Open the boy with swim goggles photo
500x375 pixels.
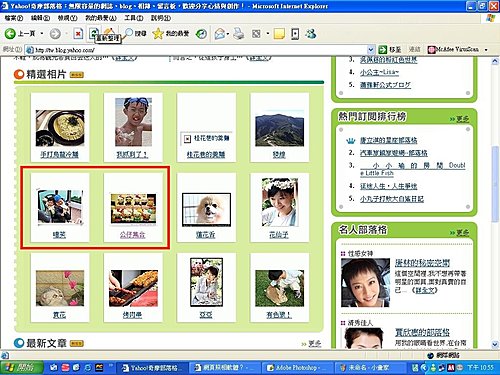133,122
